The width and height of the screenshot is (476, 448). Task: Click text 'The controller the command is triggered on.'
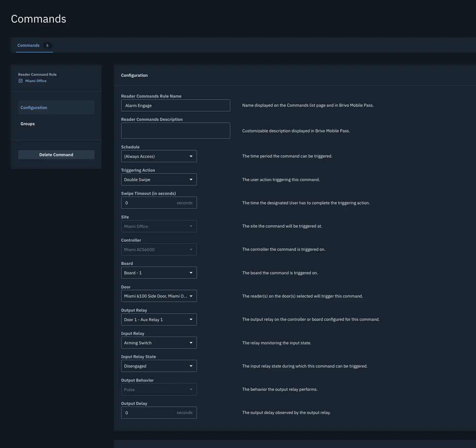click(284, 249)
